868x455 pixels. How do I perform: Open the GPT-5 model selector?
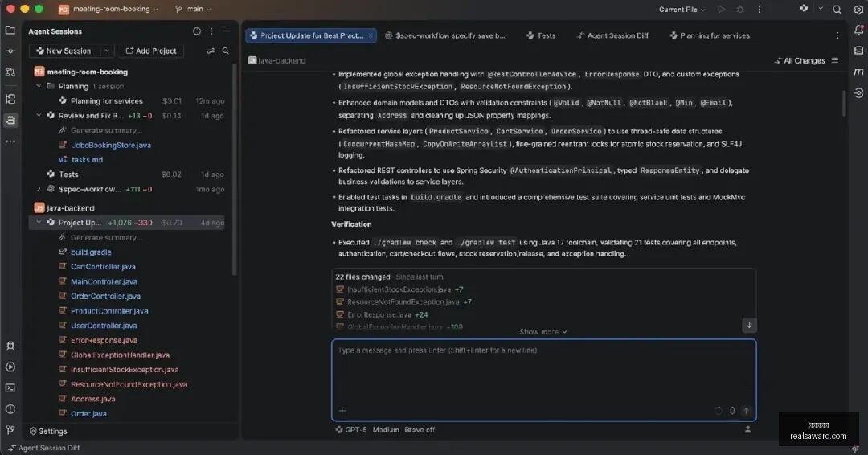351,429
